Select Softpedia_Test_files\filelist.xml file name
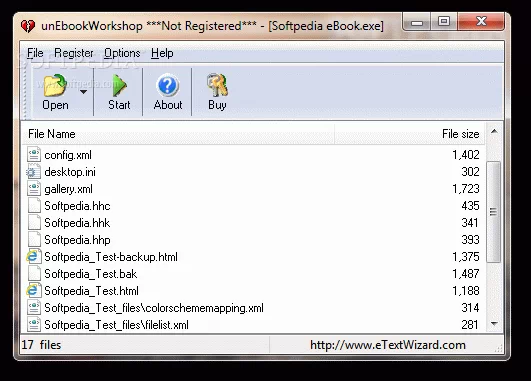531x381 pixels. 116,325
